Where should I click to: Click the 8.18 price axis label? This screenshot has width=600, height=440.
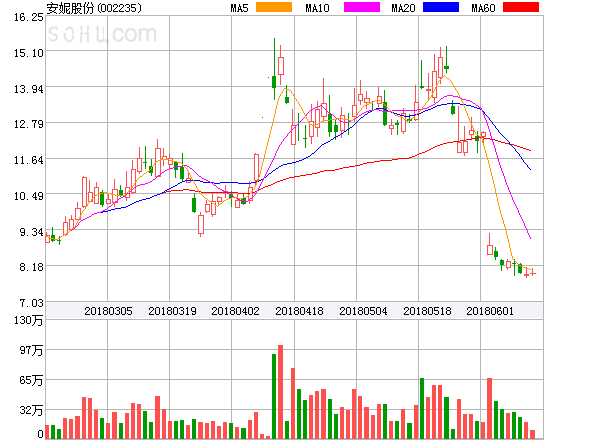pyautogui.click(x=31, y=267)
